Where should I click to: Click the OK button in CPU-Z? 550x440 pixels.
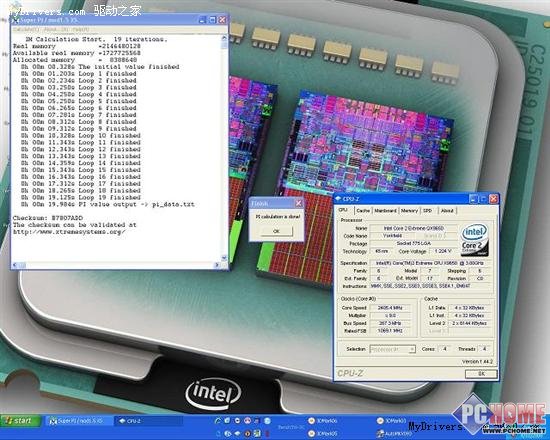coord(481,374)
